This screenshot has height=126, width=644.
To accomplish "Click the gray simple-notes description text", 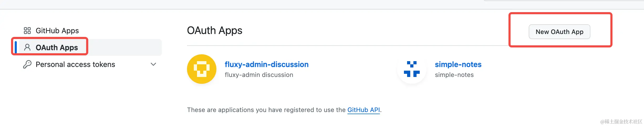I will pos(454,75).
